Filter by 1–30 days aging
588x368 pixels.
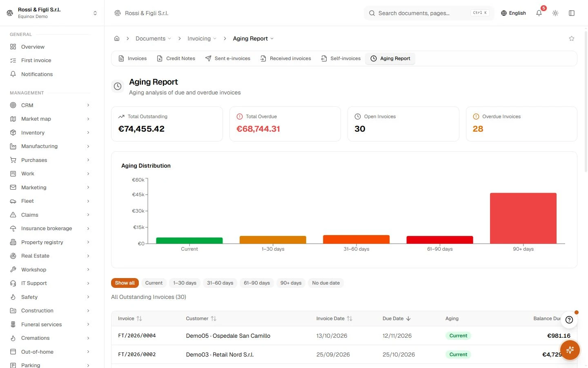185,283
